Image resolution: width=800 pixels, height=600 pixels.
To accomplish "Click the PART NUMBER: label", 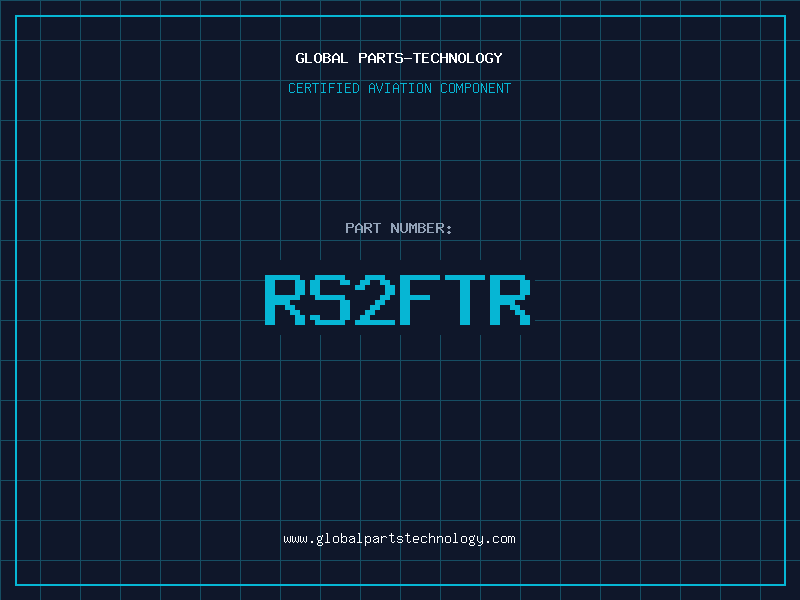I will pos(398,228).
